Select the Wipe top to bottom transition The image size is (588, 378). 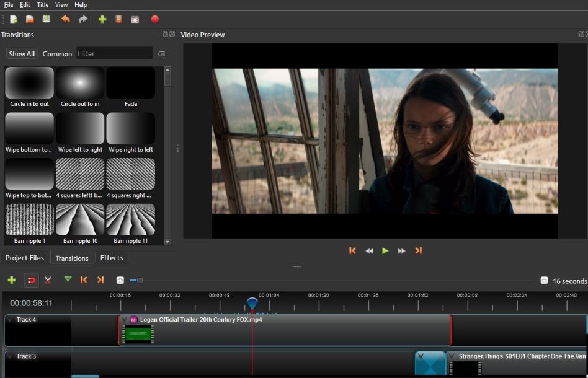click(29, 178)
